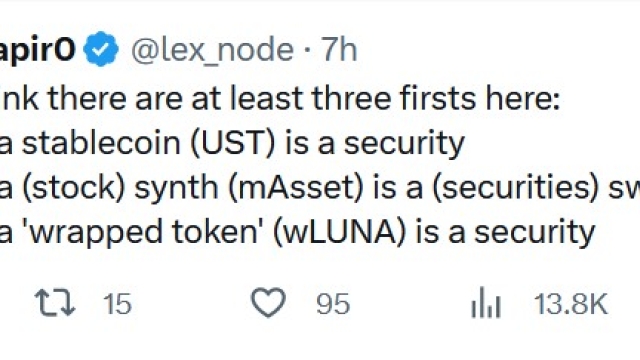Click the wrapped token (wLUNA) line
The image size is (640, 360).
click(297, 232)
